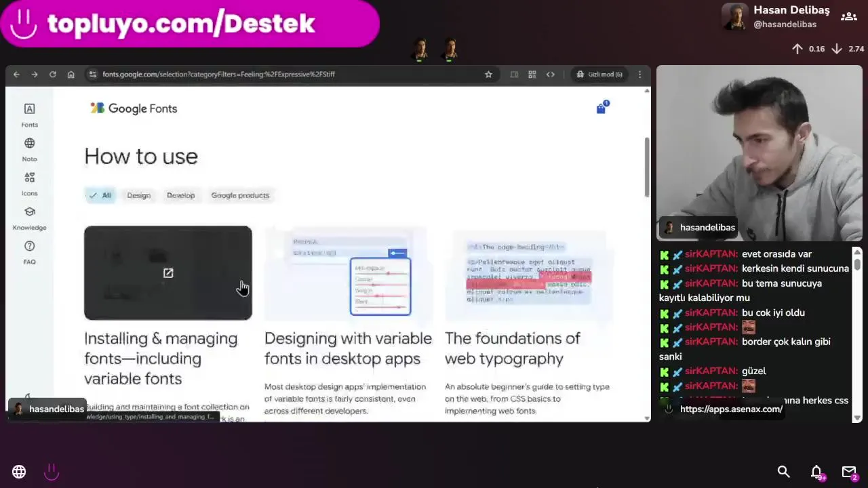Open the topluyo.com/Destek banner
The width and height of the screenshot is (868, 488).
click(x=190, y=24)
